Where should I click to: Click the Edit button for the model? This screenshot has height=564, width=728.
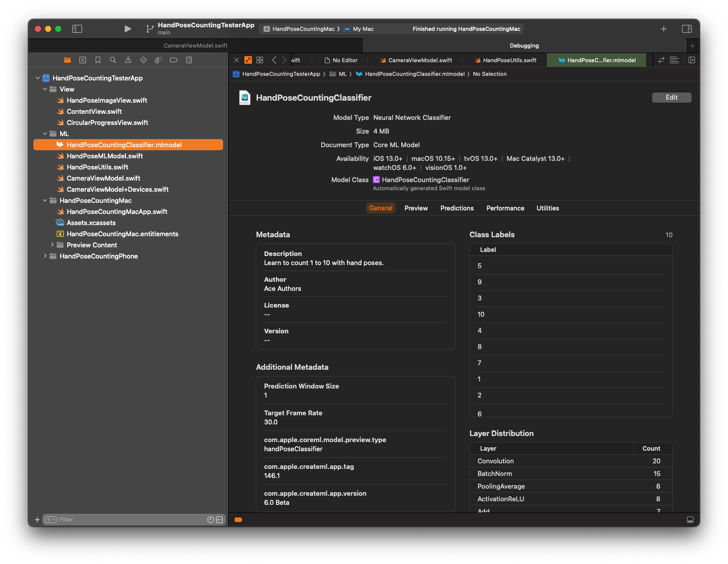click(671, 97)
